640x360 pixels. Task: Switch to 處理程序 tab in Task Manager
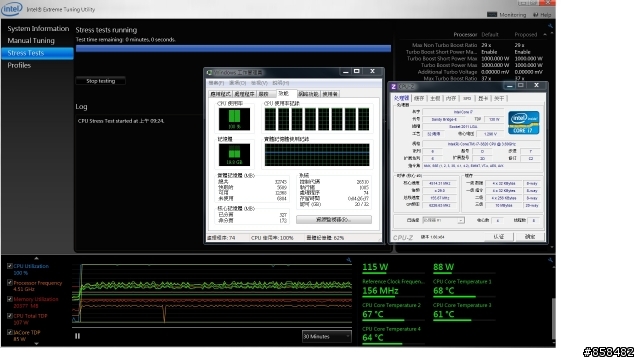coord(244,94)
